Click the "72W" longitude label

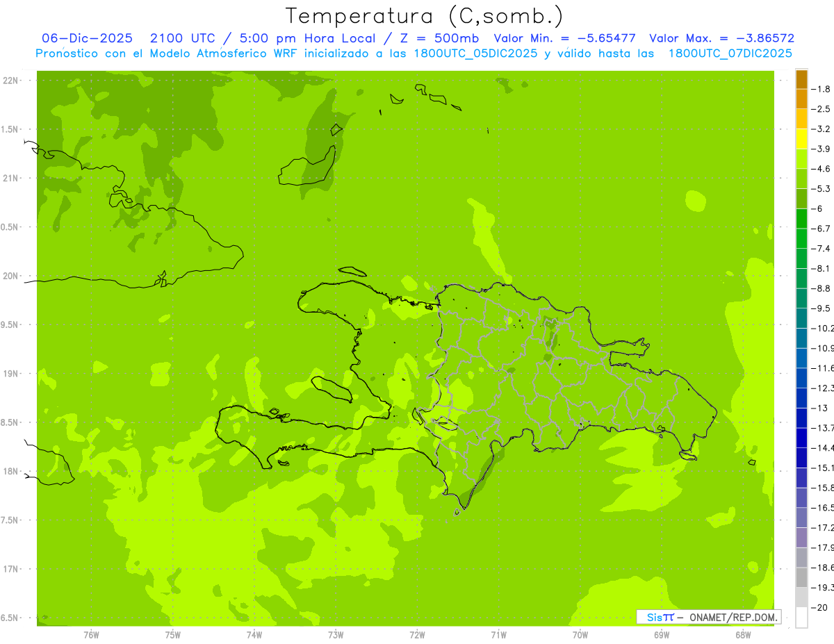(417, 635)
